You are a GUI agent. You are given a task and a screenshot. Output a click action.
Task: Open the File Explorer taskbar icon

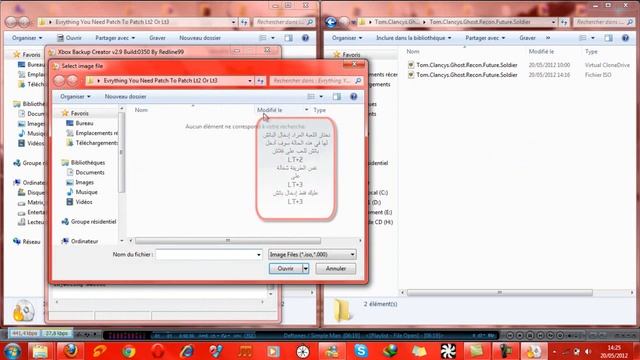click(x=40, y=351)
